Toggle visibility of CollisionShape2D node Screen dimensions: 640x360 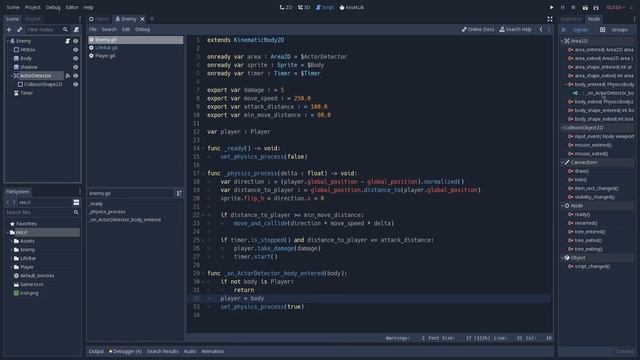[76, 84]
